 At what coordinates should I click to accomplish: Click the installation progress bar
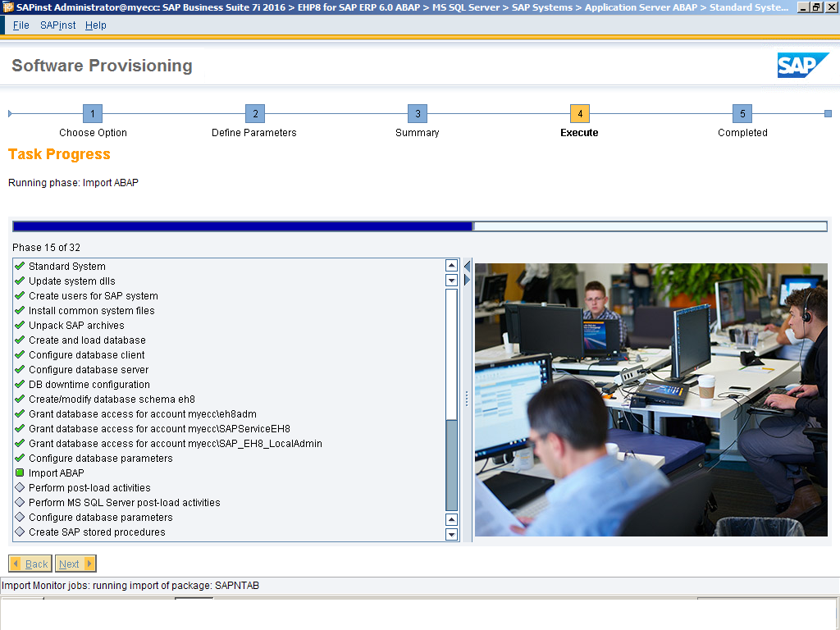click(x=420, y=226)
